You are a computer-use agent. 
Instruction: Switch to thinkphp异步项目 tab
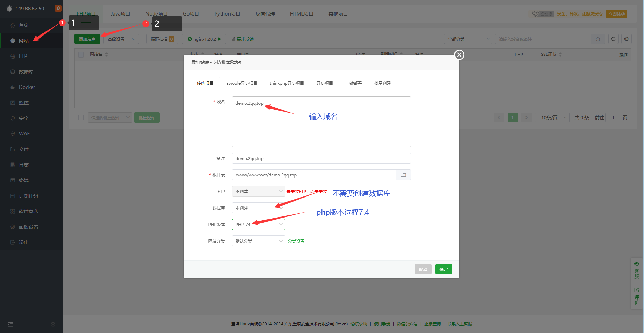[287, 83]
